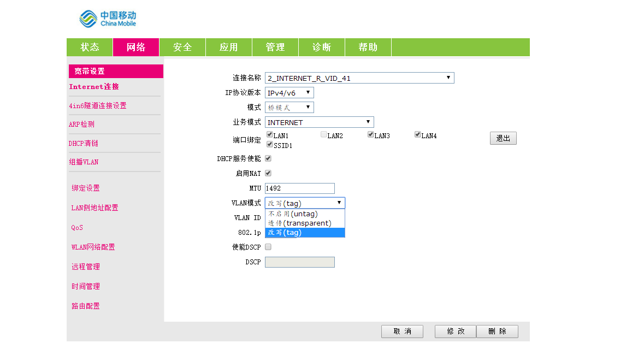Uncheck the LAN4 port binding

point(418,135)
